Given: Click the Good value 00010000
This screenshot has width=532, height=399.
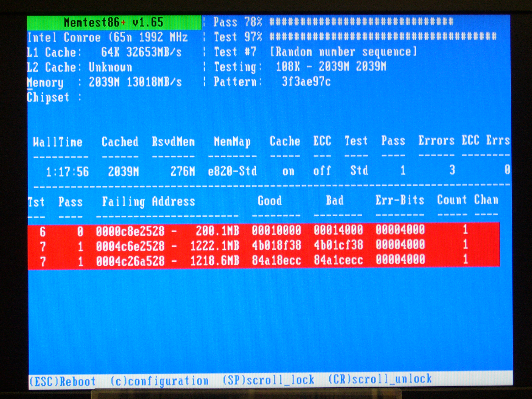Looking at the screenshot, I should click(x=276, y=230).
